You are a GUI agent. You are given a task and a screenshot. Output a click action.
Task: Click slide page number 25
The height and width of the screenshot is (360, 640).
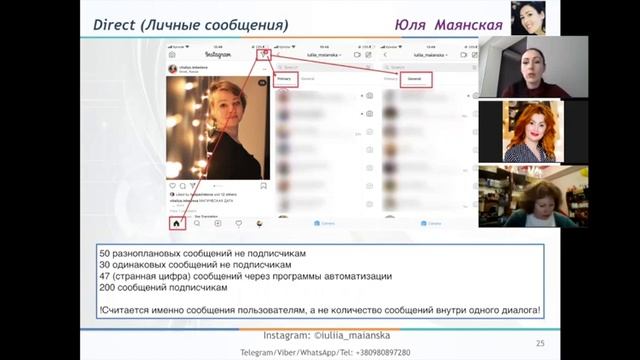[540, 343]
